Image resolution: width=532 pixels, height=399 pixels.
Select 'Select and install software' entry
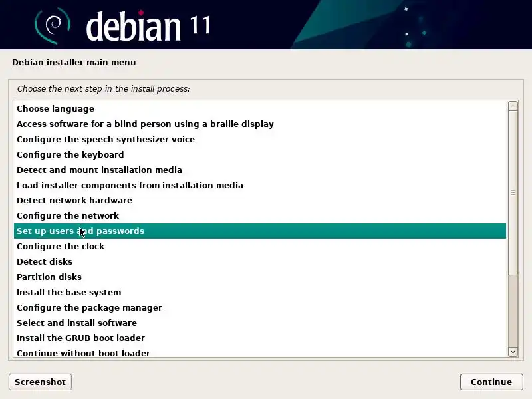pyautogui.click(x=260, y=323)
